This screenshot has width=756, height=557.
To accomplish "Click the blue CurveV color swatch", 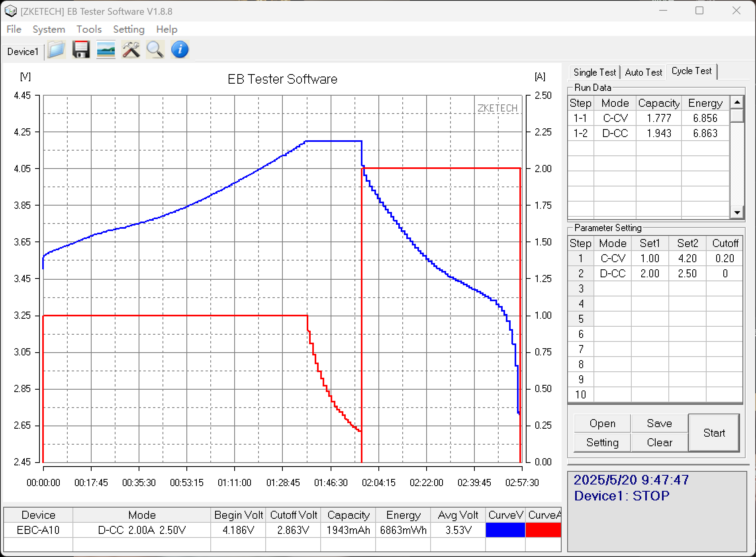I will (x=505, y=530).
